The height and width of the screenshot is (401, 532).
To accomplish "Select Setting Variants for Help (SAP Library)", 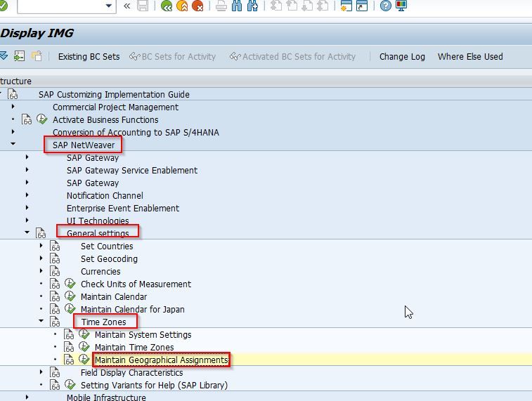I will (x=154, y=386).
